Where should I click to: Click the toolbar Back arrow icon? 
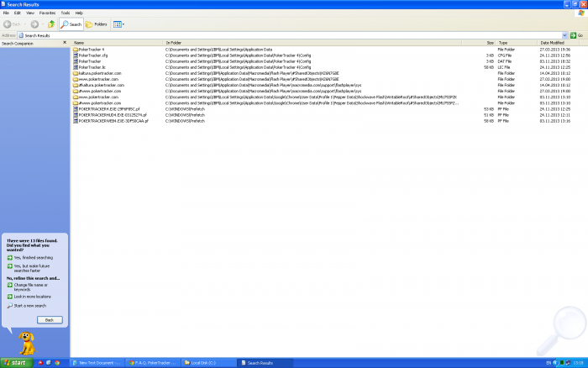(x=7, y=24)
